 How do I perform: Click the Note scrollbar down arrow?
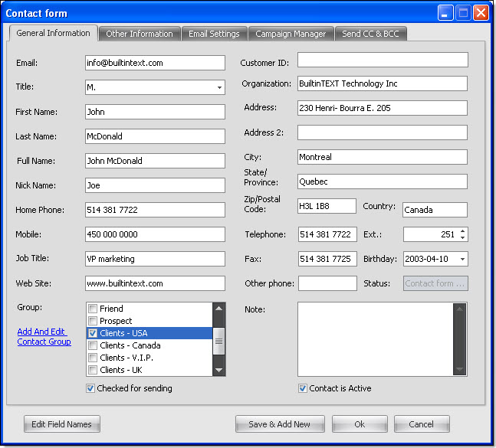(460, 369)
